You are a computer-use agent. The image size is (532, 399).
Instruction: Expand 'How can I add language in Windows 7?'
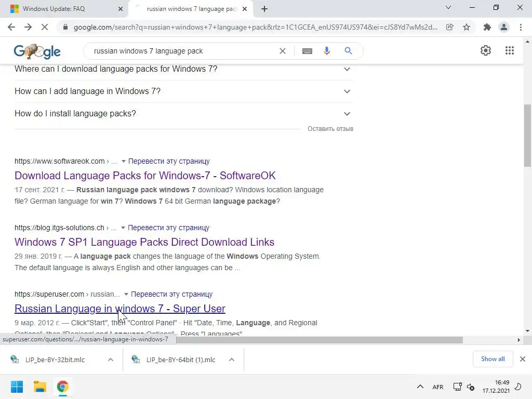[183, 91]
